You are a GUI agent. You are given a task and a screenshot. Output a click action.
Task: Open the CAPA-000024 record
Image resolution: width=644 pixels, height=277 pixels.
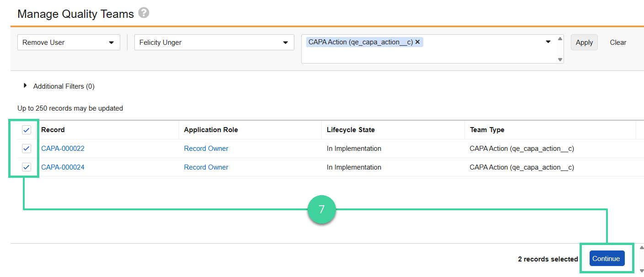coord(63,167)
